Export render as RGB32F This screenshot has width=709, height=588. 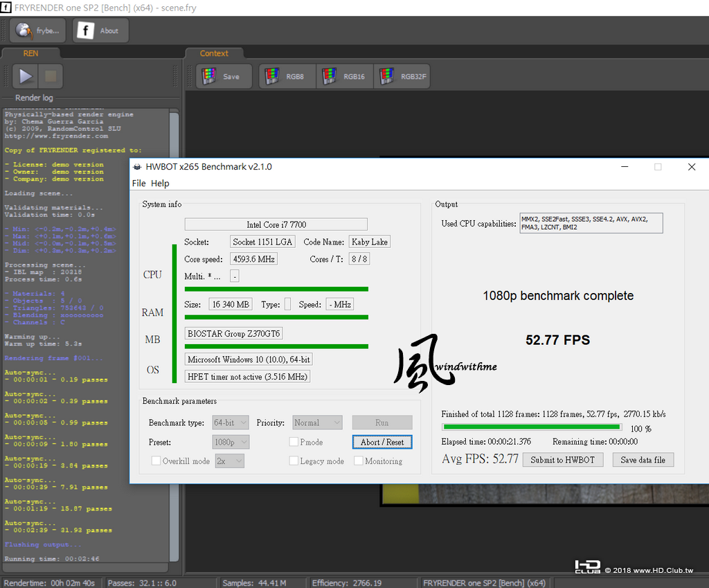pos(402,76)
